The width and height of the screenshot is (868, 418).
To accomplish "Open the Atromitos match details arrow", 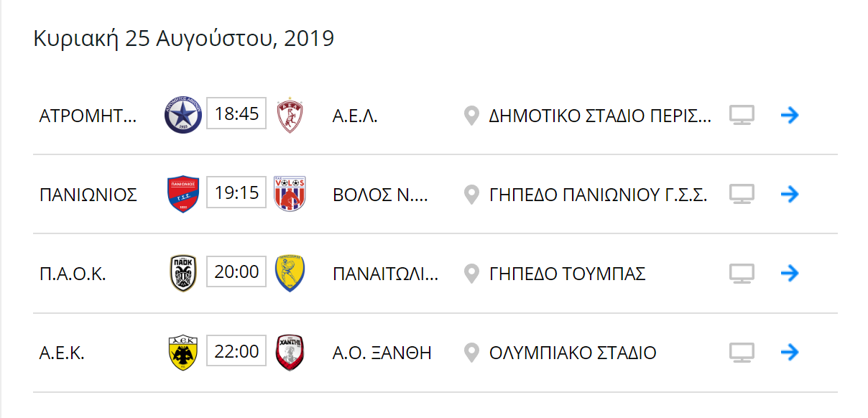I will 790,115.
